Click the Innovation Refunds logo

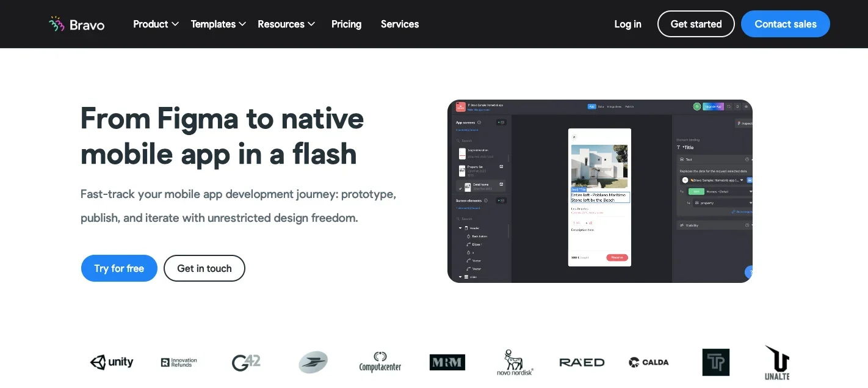click(x=179, y=362)
